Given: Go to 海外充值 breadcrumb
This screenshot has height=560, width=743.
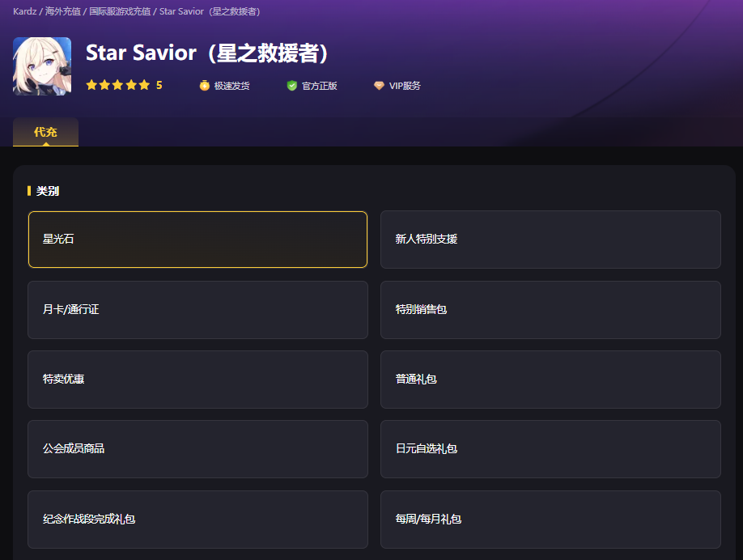Looking at the screenshot, I should click(62, 11).
